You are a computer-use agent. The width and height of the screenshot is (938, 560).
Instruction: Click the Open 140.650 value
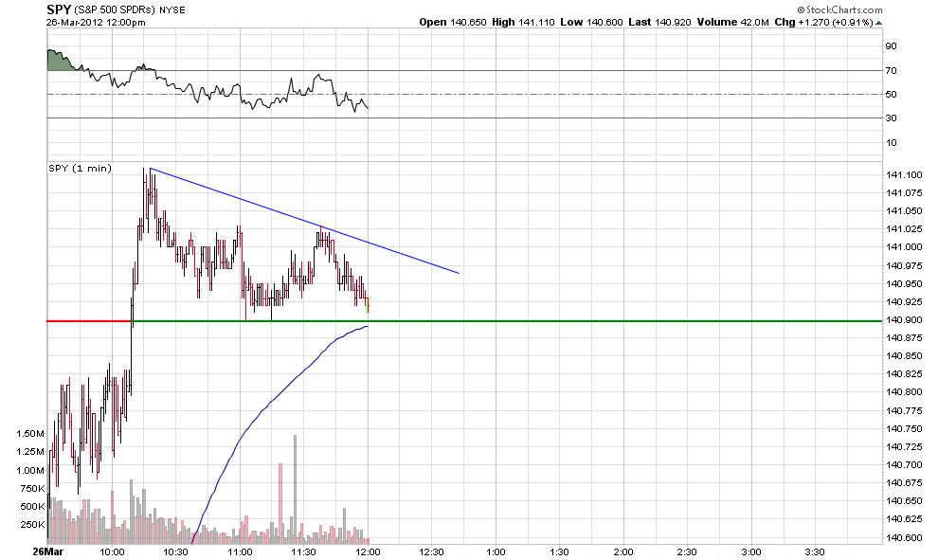click(x=453, y=22)
